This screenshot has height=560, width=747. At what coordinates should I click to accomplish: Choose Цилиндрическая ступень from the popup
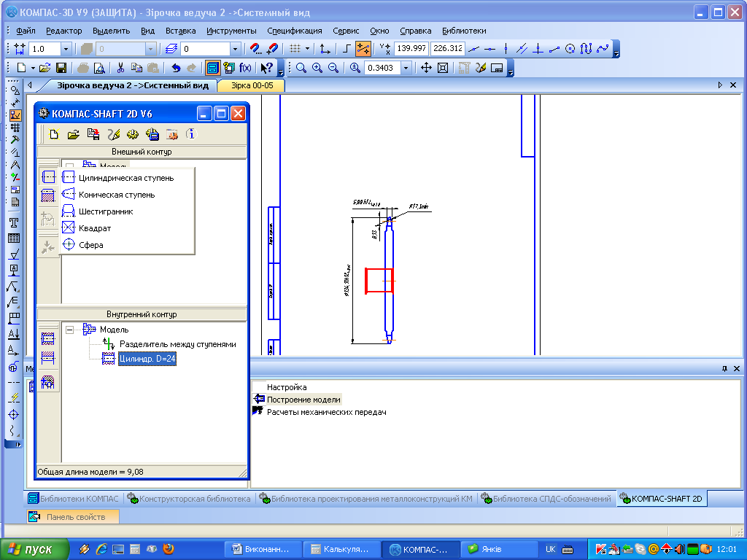[x=126, y=178]
